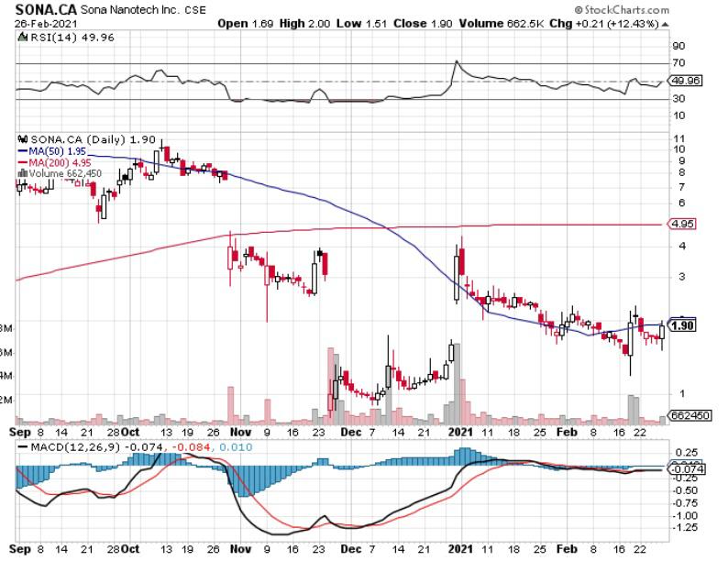Image resolution: width=728 pixels, height=561 pixels.
Task: Click the RSI(14) 49.96 legend label
Action: point(72,37)
